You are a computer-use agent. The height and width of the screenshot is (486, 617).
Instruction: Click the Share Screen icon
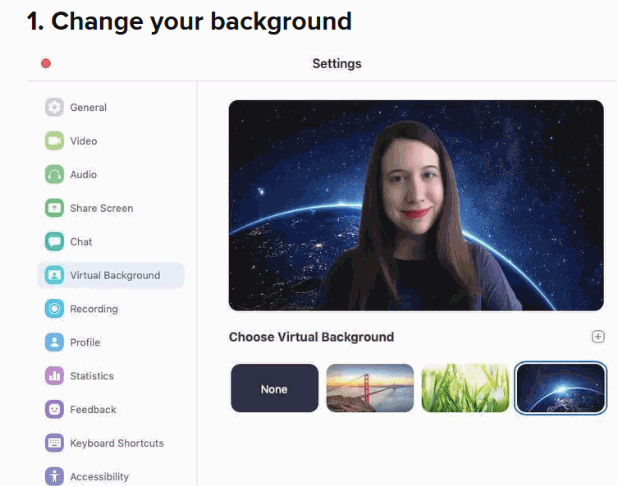tap(54, 208)
